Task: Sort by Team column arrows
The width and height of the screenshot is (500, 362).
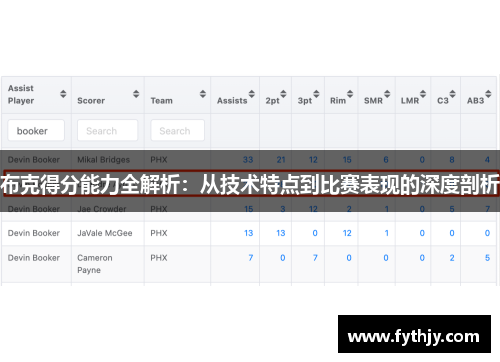Action: click(203, 94)
